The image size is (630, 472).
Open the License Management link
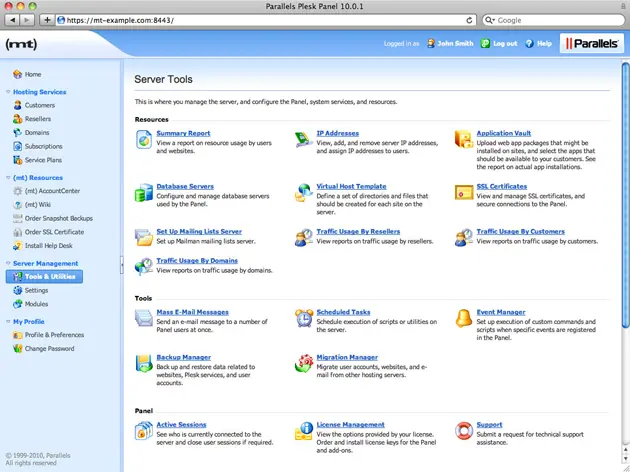[350, 425]
